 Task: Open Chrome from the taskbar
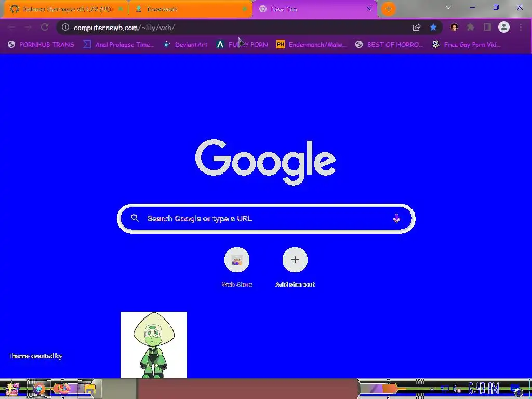tap(38, 389)
